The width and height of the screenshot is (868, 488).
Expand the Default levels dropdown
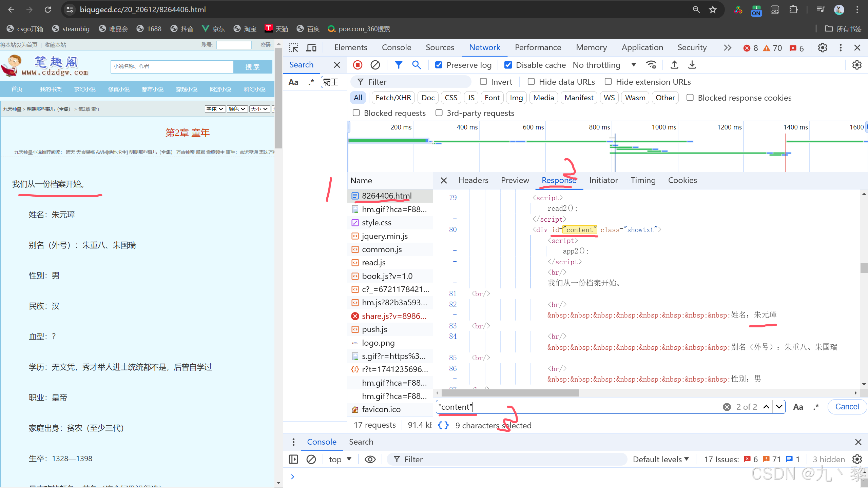[661, 459]
